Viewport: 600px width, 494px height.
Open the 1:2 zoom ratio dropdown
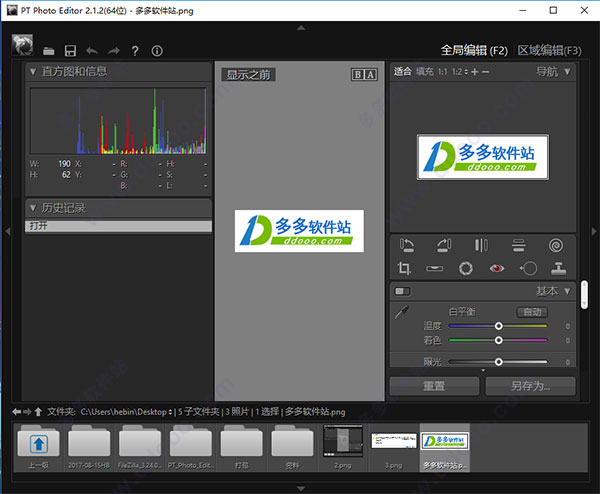pos(466,72)
